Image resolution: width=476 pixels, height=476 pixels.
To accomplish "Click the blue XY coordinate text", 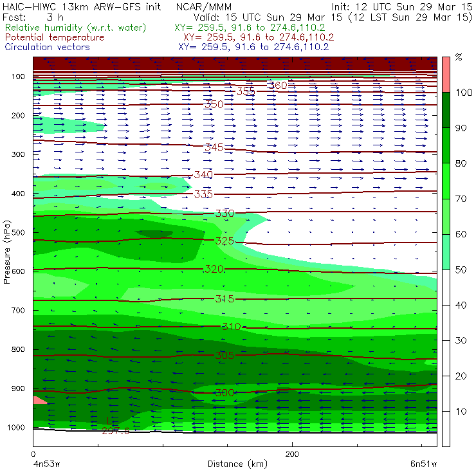I will point(253,47).
